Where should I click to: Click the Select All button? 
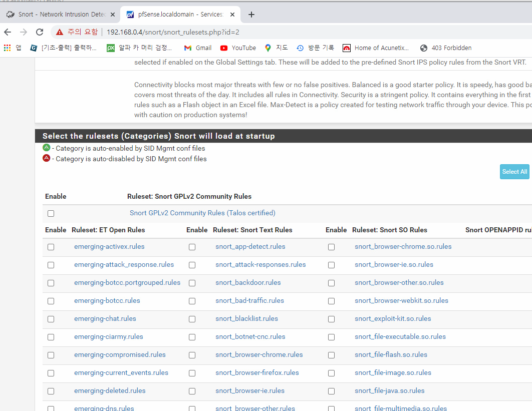[x=514, y=172]
